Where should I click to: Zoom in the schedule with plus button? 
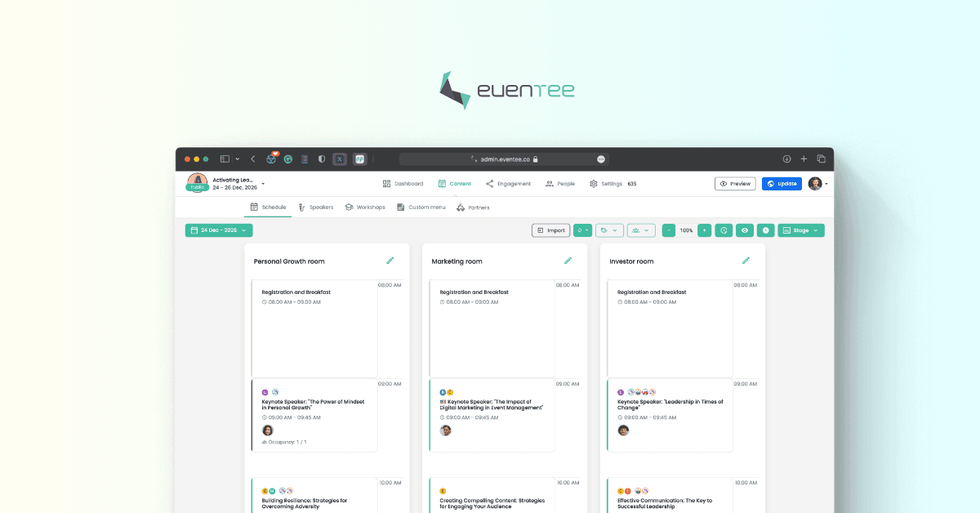[x=705, y=230]
